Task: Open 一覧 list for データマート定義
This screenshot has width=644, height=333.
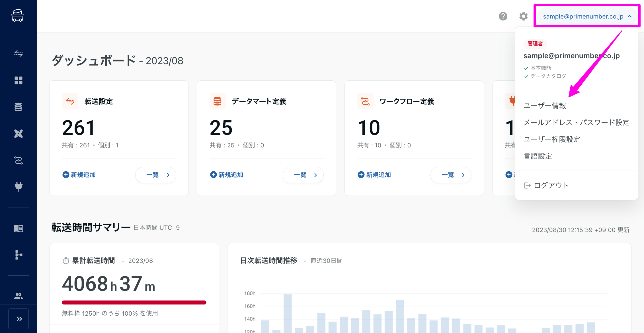Action: 303,175
